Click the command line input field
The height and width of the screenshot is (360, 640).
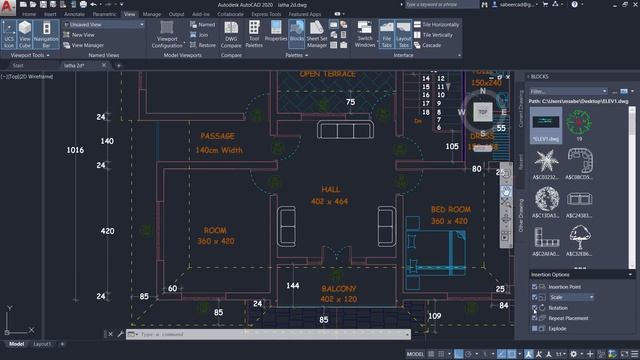coord(268,334)
